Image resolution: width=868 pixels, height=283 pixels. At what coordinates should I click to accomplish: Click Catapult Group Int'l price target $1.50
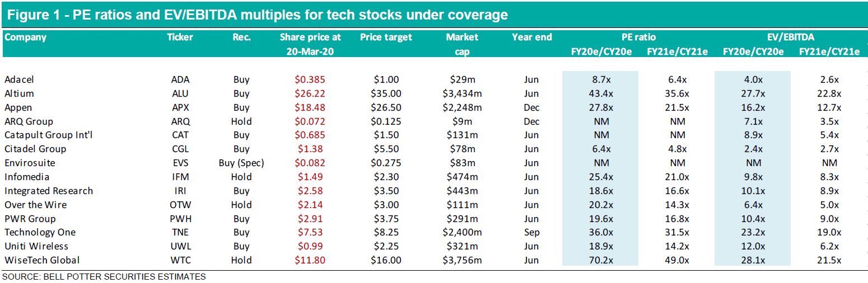pyautogui.click(x=386, y=135)
